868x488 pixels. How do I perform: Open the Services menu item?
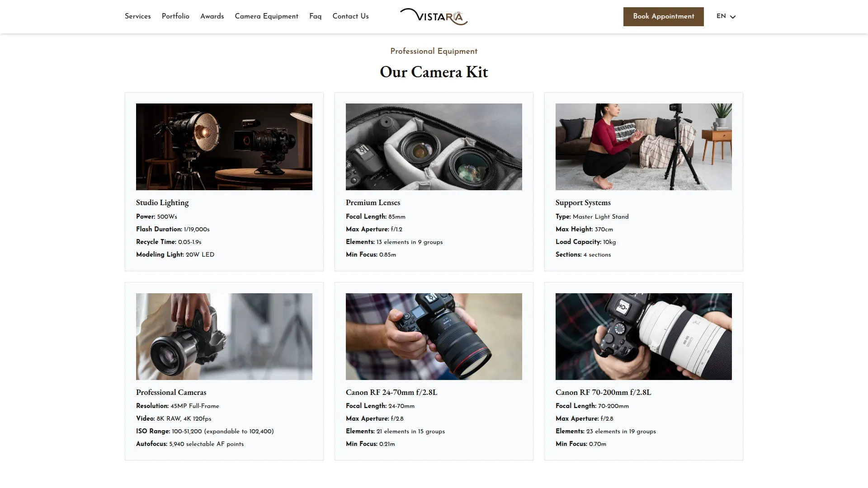(x=137, y=16)
